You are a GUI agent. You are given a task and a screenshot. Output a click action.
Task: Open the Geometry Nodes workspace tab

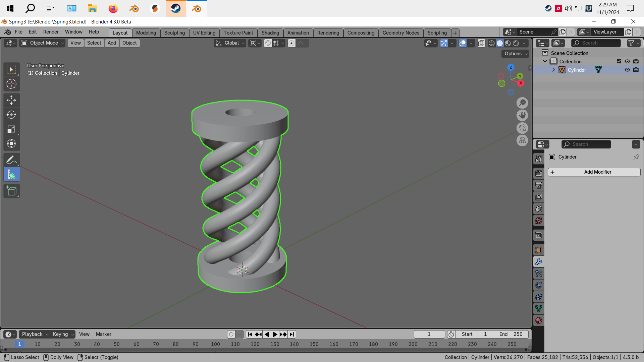(401, 33)
